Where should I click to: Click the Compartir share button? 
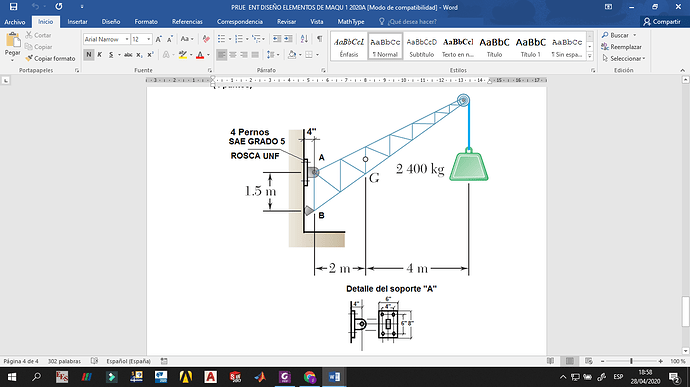pos(662,22)
